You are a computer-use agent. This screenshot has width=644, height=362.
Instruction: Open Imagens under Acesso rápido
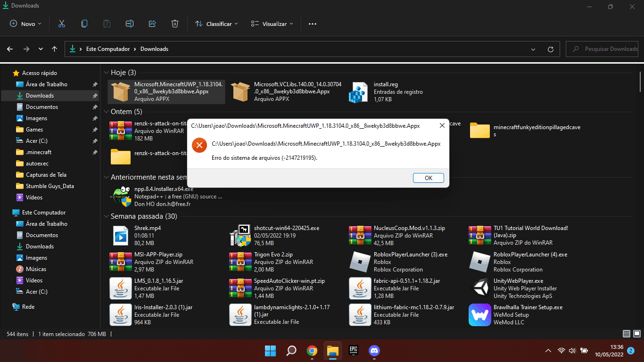coord(36,118)
